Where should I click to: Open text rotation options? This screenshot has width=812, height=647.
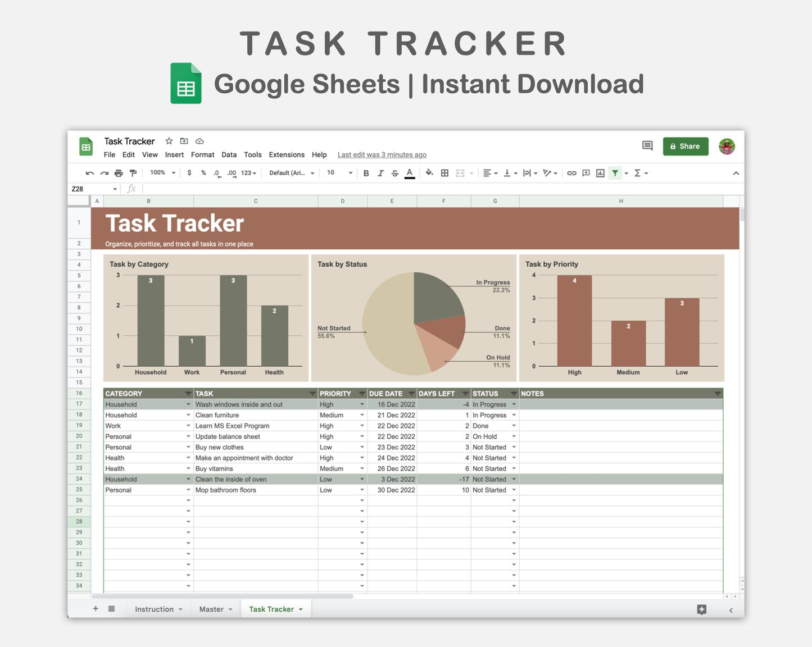[x=550, y=173]
